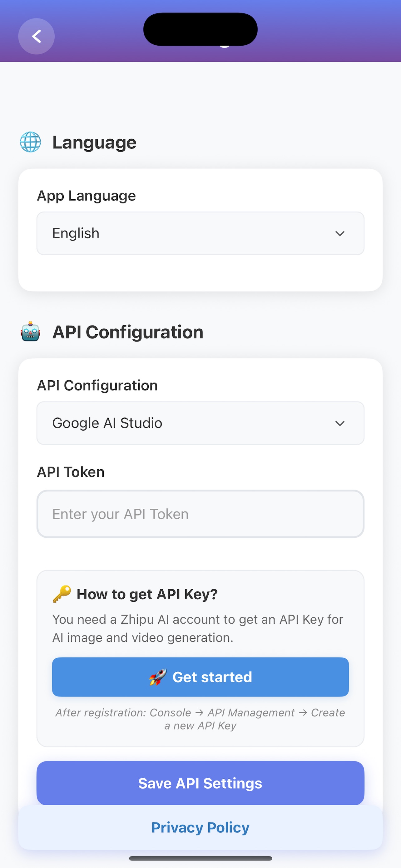The image size is (401, 868).
Task: Click the robot icon beside API Configuration
Action: [x=31, y=332]
